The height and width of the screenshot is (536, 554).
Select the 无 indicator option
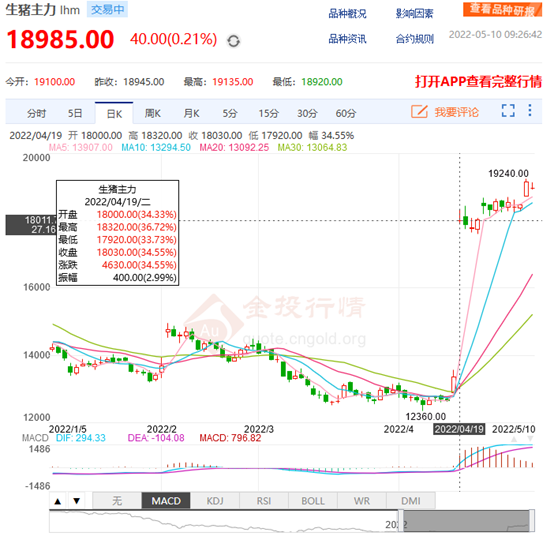pos(117,501)
